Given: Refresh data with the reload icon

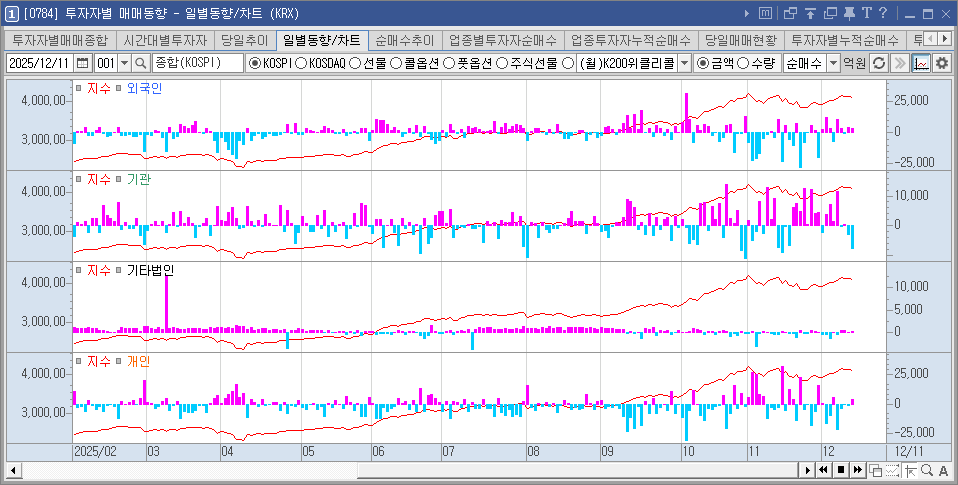Looking at the screenshot, I should click(x=879, y=63).
